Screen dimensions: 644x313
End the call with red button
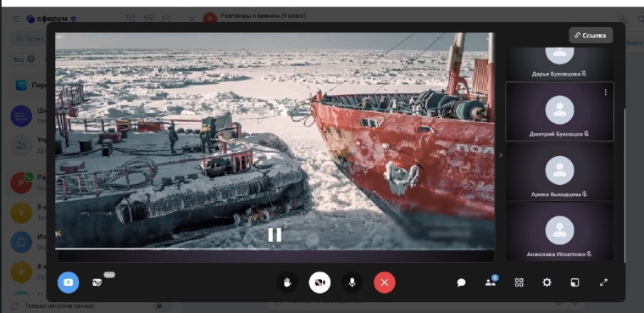pos(385,282)
